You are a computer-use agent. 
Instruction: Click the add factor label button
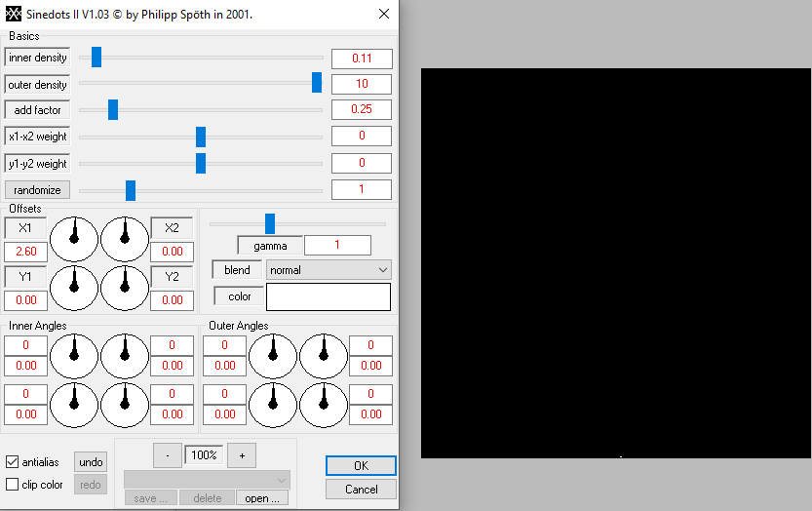pyautogui.click(x=37, y=110)
